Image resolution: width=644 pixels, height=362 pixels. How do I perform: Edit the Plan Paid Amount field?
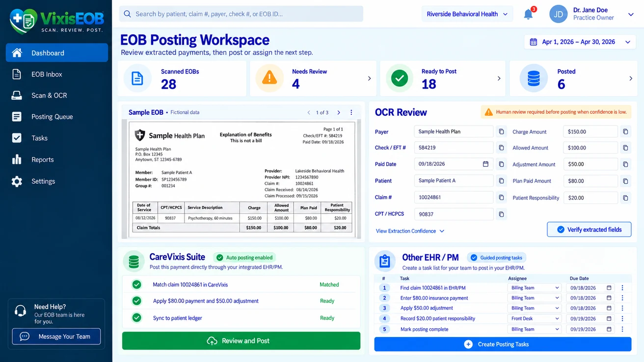click(x=590, y=181)
